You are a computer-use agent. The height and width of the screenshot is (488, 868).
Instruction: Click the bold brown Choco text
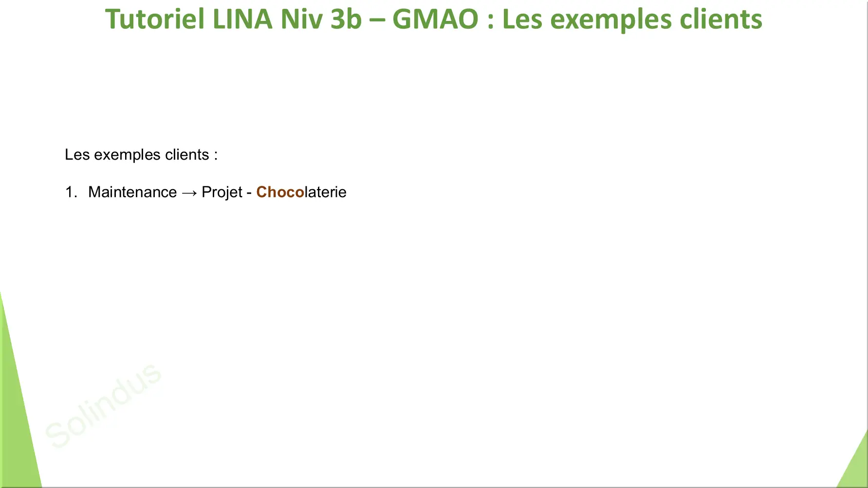tap(280, 192)
